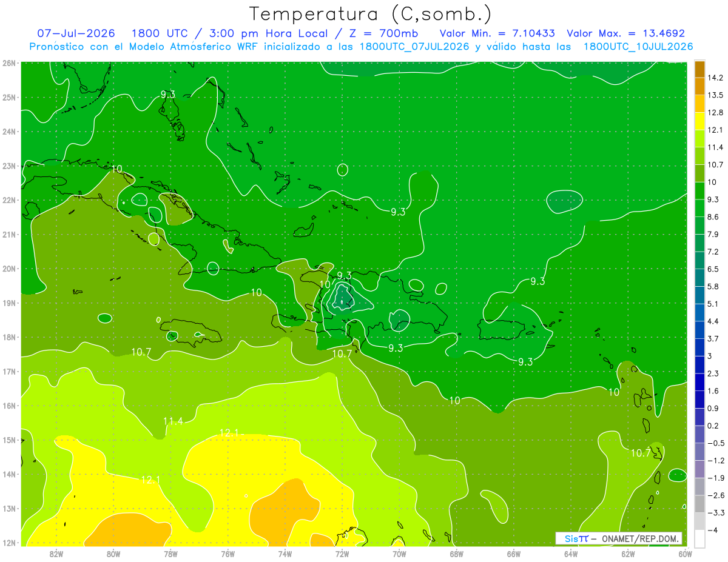Image resolution: width=728 pixels, height=562 pixels.
Task: Click the "13.5" colorbar label
Action: point(715,95)
